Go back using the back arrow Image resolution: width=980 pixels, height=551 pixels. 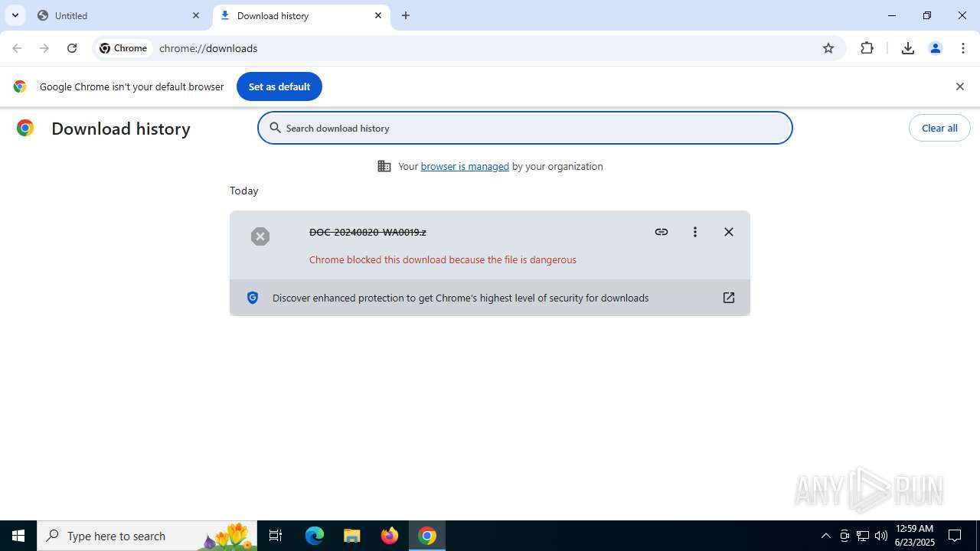17,48
